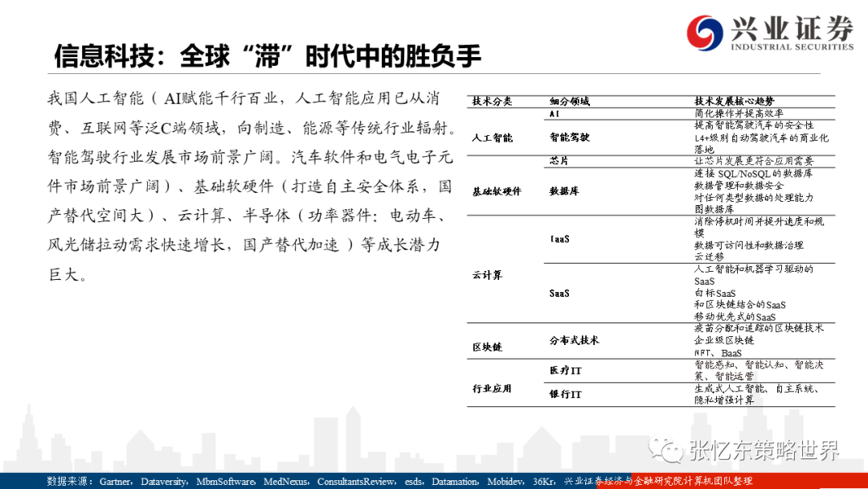Click Gartner in the footer sources
Viewport: 868px width, 489px height.
point(115,482)
